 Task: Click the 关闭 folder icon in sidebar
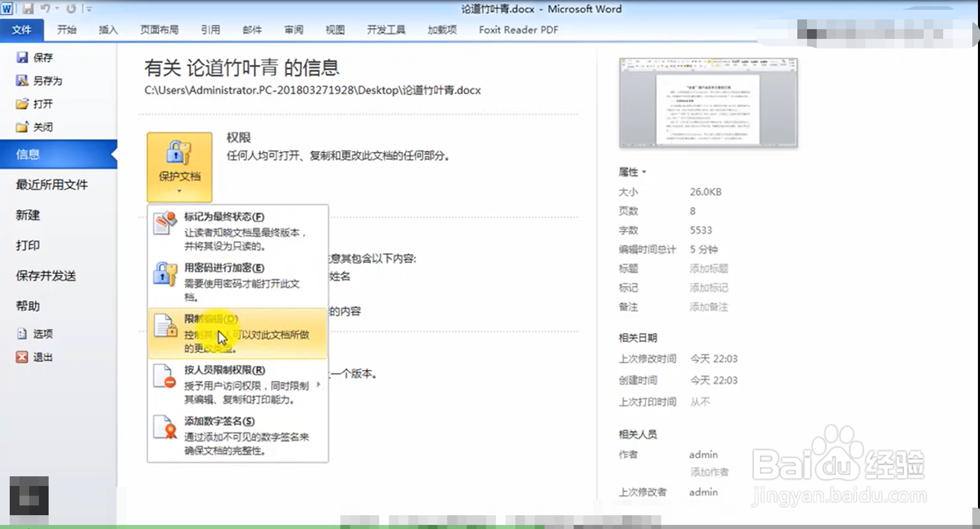pos(22,127)
